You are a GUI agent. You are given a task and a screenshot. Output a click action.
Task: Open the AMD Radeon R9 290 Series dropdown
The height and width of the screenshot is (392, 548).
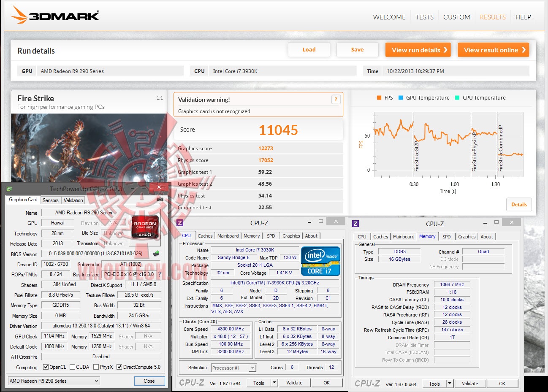point(54,381)
